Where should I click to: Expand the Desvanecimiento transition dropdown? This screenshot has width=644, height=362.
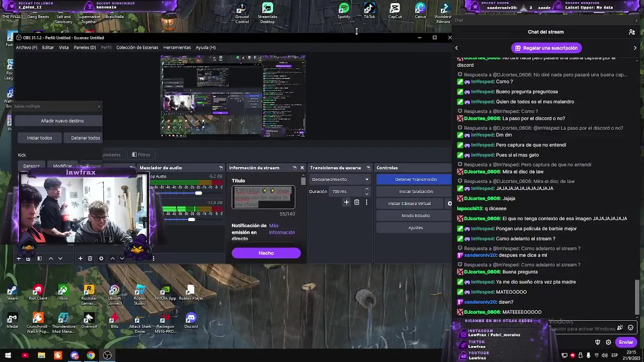click(367, 179)
